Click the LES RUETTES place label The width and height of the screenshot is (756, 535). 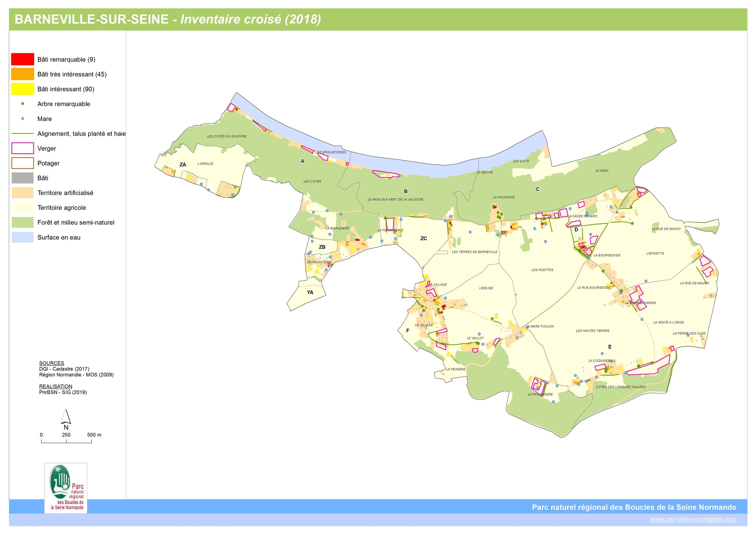[x=542, y=270]
